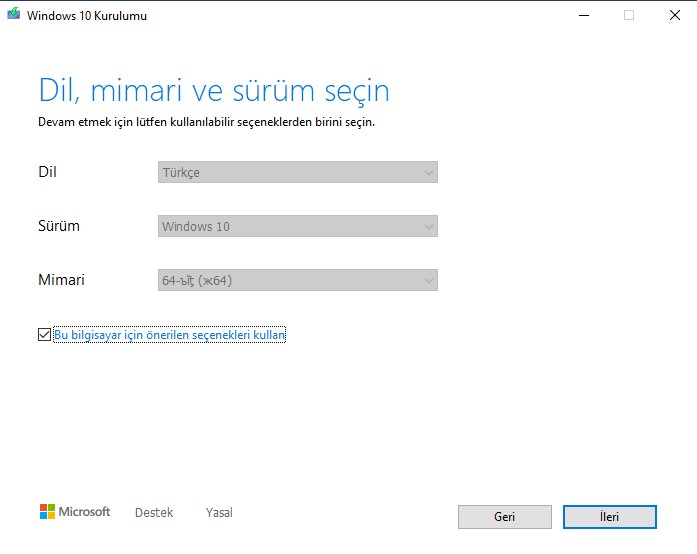Open the Yasal legal link
Viewport: 697px width, 554px height.
pos(219,512)
